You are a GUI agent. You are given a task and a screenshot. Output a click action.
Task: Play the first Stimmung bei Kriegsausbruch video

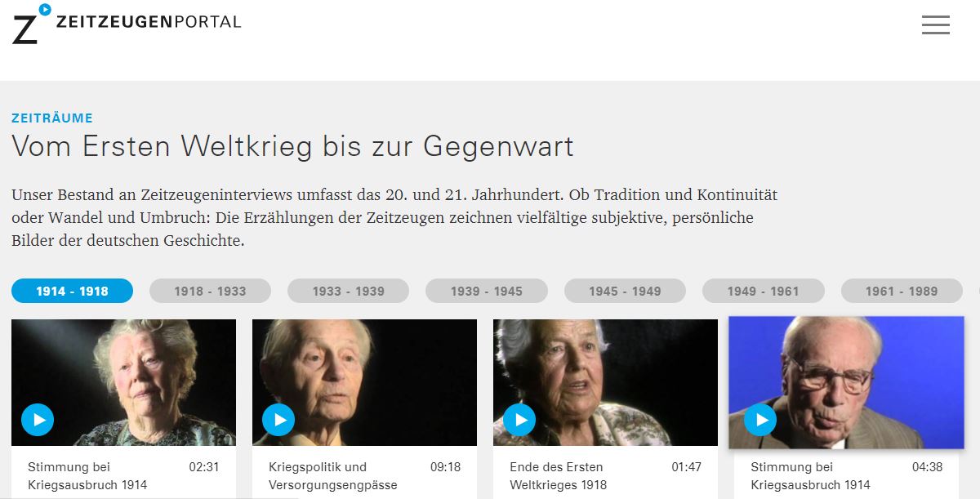38,420
